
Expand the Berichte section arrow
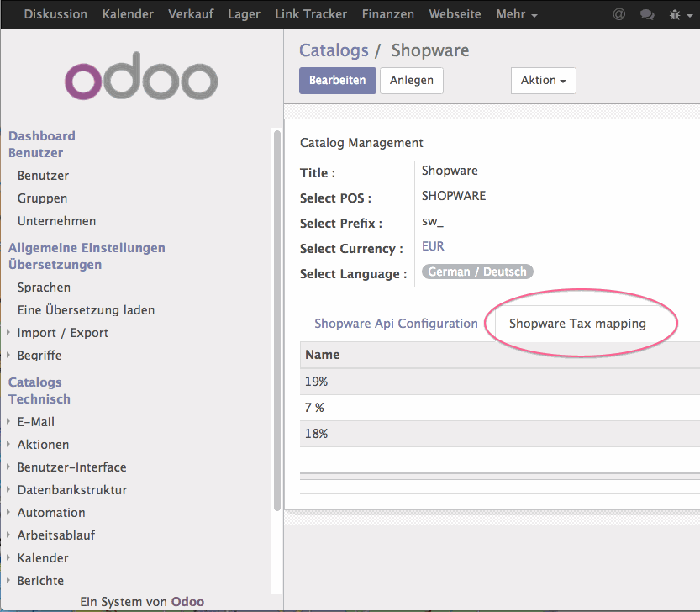point(8,581)
